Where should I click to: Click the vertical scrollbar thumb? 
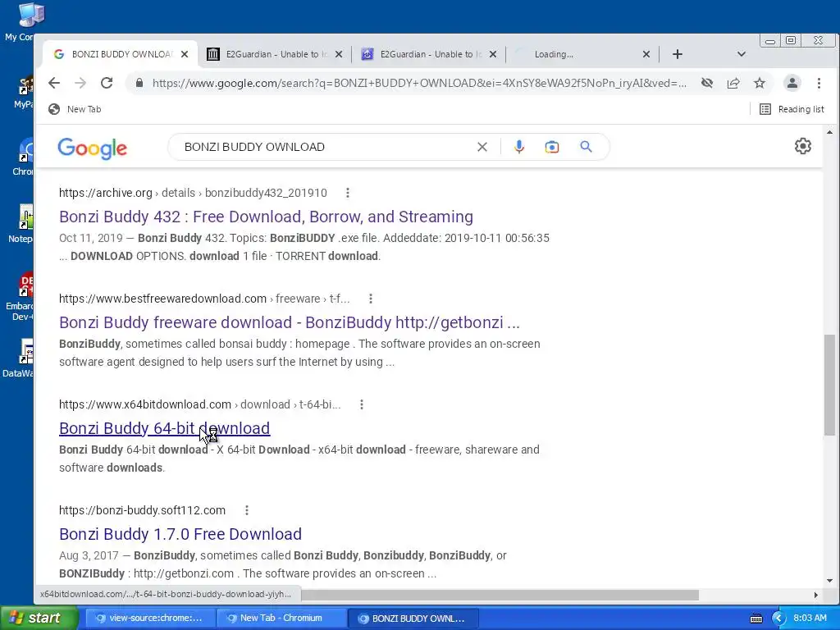pos(829,385)
